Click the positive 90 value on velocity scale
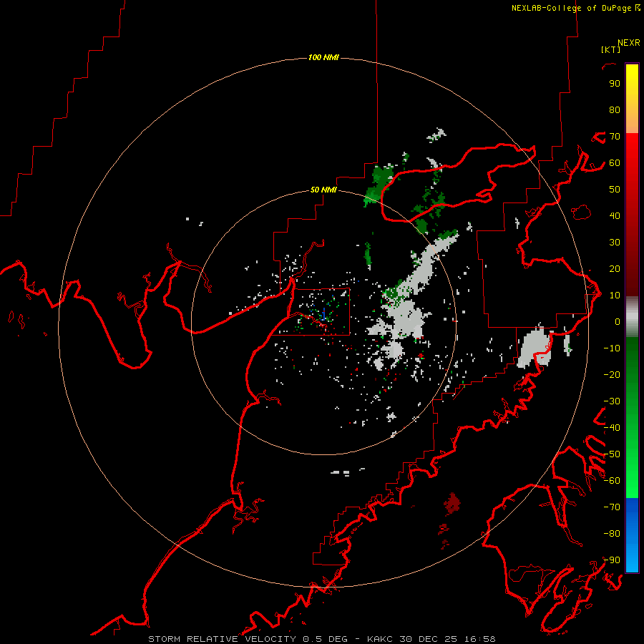 point(615,84)
